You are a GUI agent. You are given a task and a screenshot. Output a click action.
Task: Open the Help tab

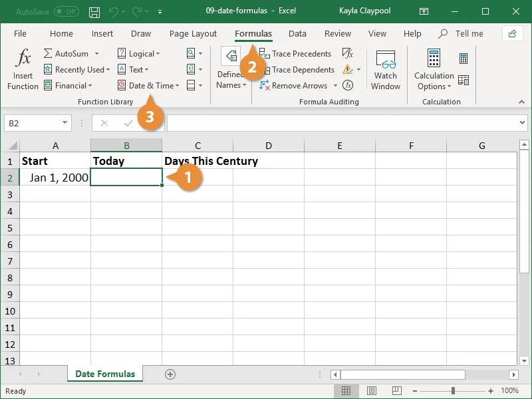412,34
